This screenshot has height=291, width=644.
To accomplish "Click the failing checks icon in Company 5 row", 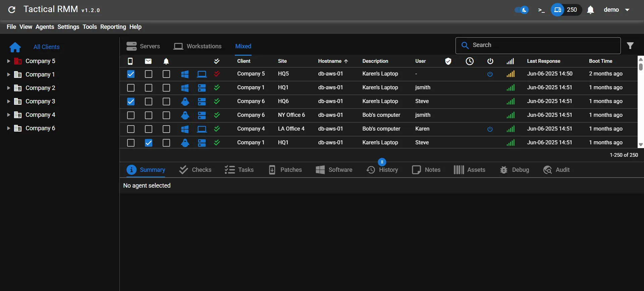I will coord(217,74).
